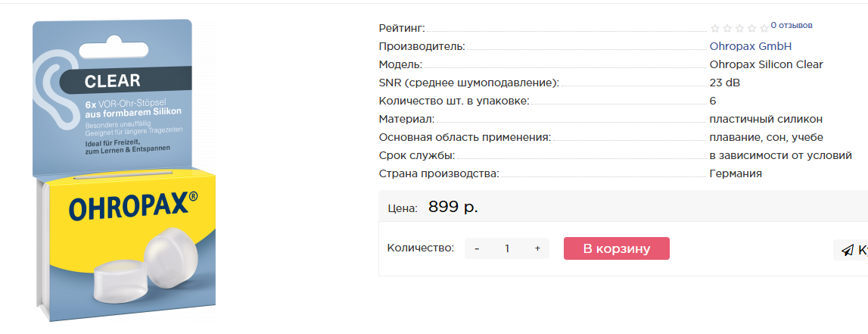Image resolution: width=868 pixels, height=334 pixels.
Task: Increase quantity with plus button
Action: 537,248
